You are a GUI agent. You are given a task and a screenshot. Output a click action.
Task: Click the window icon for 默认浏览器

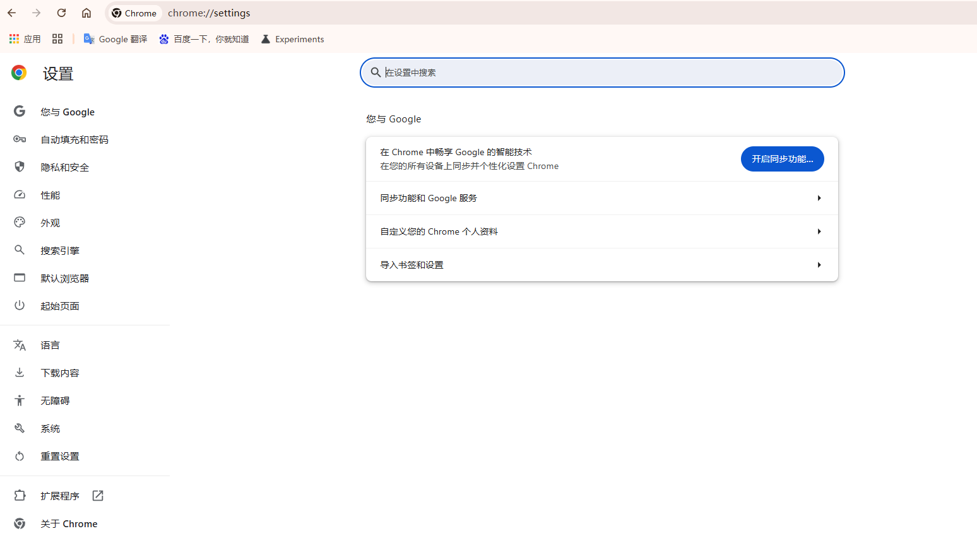20,278
